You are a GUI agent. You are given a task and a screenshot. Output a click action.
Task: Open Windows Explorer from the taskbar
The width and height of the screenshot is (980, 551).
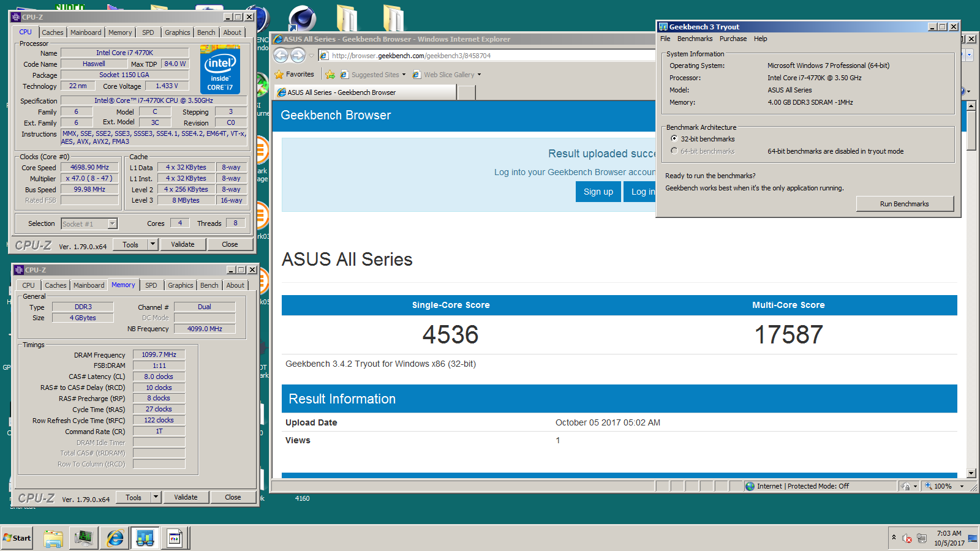click(x=53, y=539)
